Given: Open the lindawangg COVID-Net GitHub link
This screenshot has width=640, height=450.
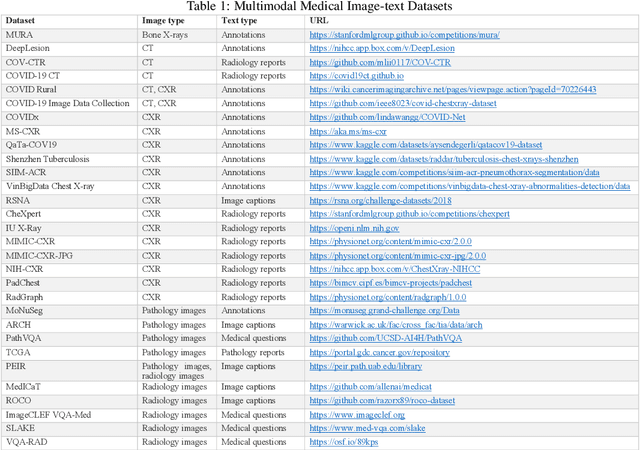Looking at the screenshot, I should (388, 117).
